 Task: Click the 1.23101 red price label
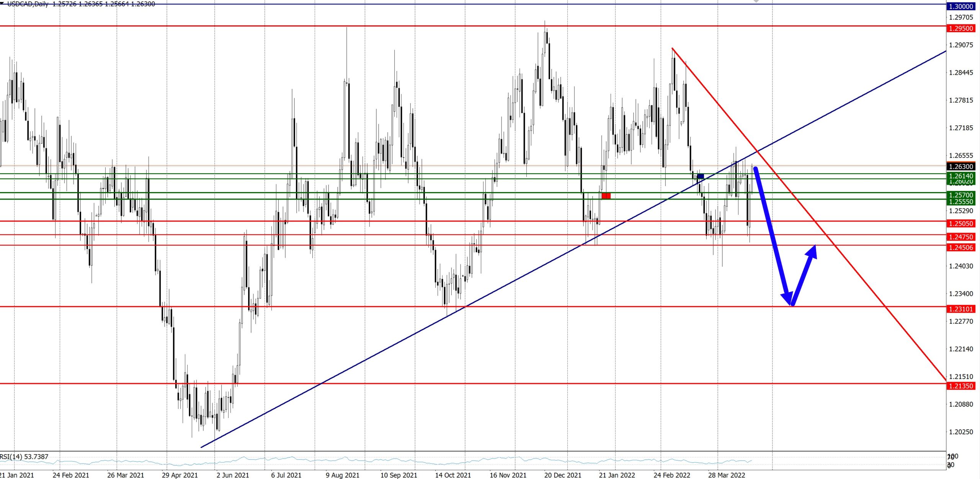tap(961, 309)
